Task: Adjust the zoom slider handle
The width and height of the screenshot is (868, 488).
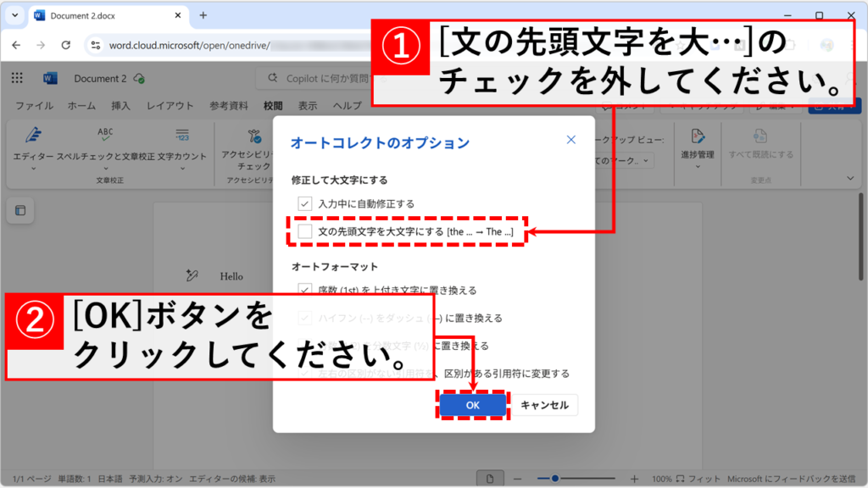Action: point(554,478)
